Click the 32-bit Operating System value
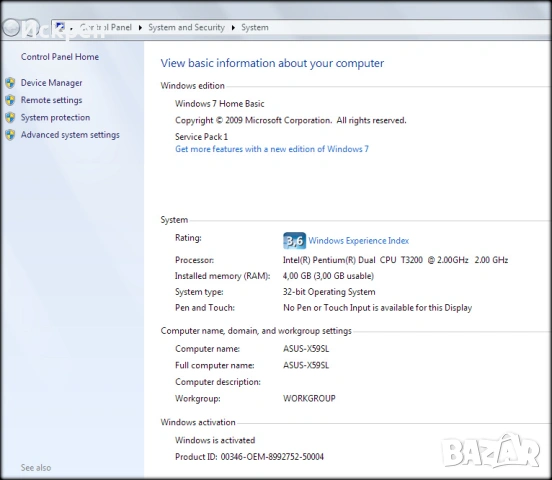Screen dimensions: 552x480 [x=329, y=292]
